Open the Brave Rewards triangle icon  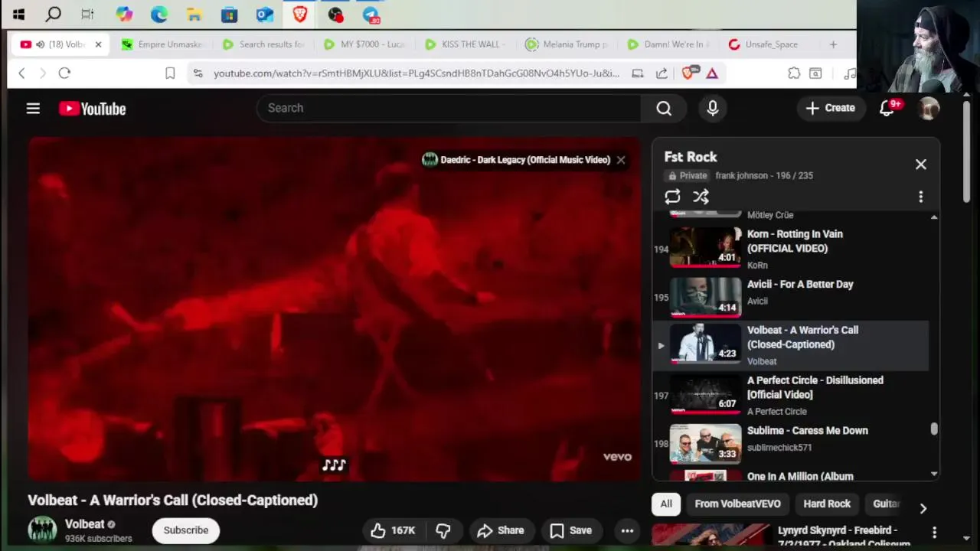tap(712, 73)
